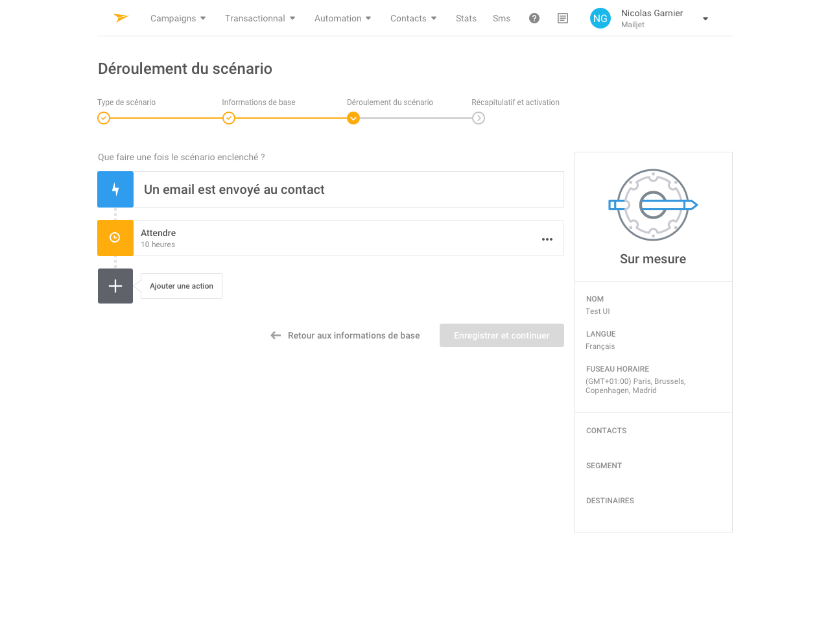830x644 pixels.
Task: Click the orange clock wait icon
Action: (115, 238)
